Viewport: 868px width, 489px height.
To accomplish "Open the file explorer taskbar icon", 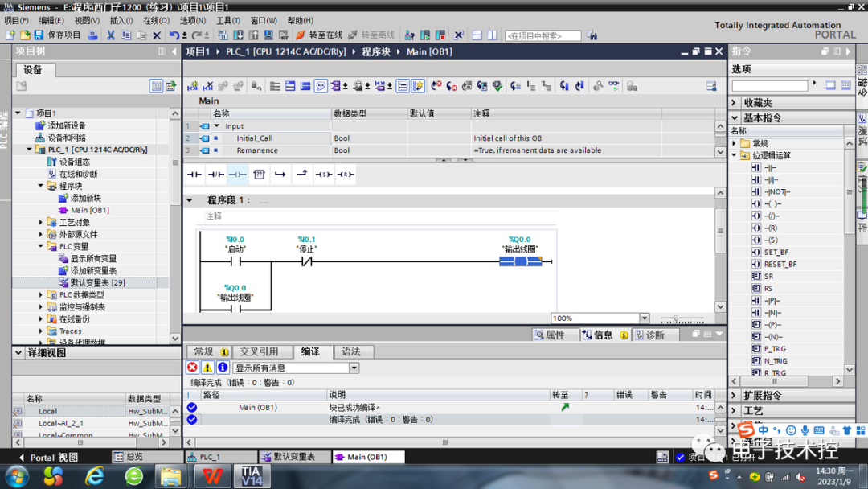I will click(171, 476).
